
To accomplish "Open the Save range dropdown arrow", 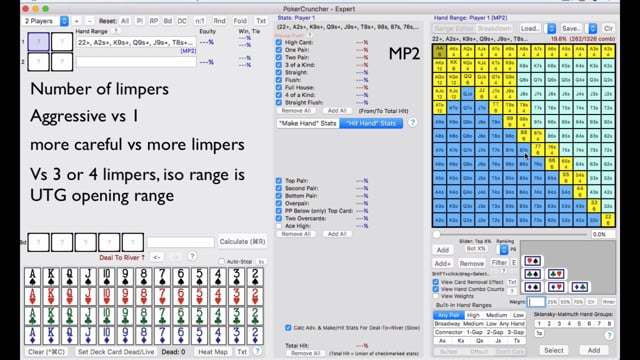I will click(592, 29).
